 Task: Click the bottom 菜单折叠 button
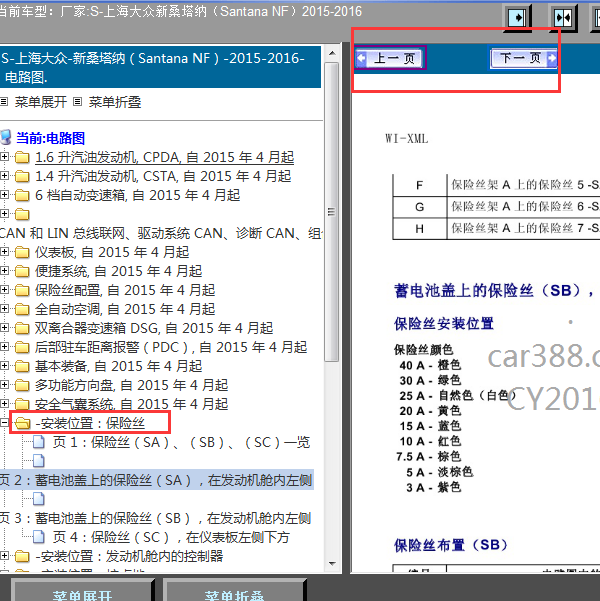click(x=234, y=591)
